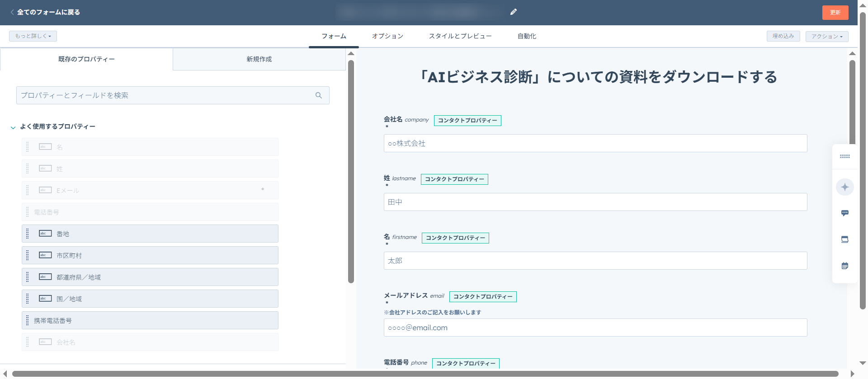Open the calendar icon in side panel
Viewport: 868px width, 379px height.
845,266
